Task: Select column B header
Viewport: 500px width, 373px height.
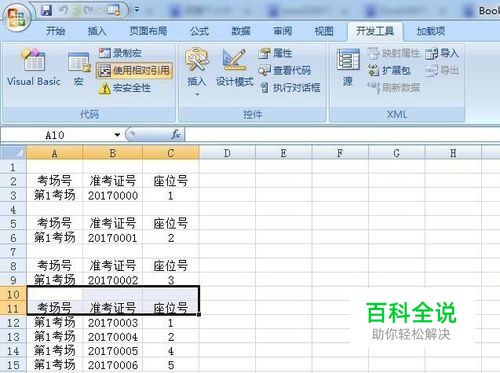Action: click(x=112, y=153)
